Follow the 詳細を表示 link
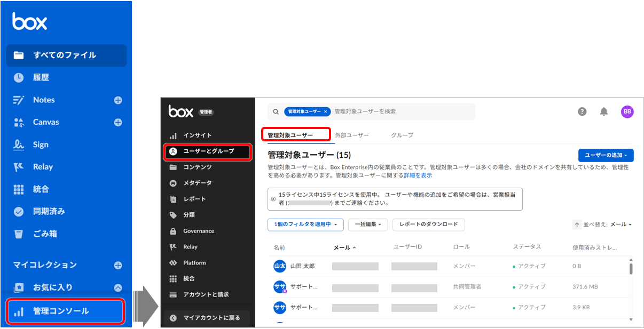 click(x=418, y=175)
